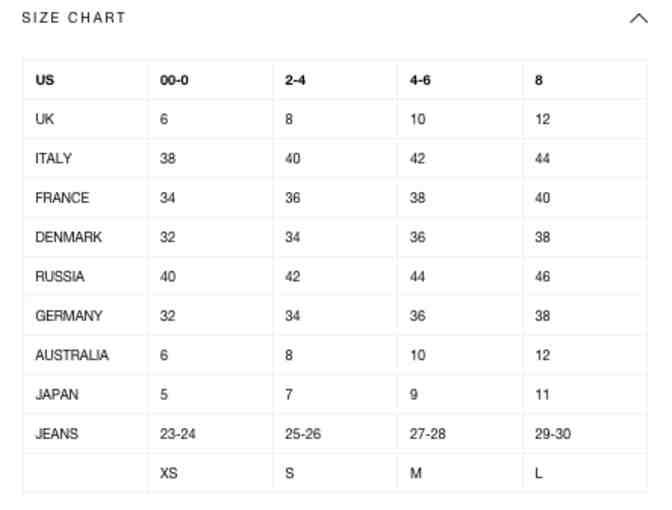Collapse the Size Chart section chevron

638,18
